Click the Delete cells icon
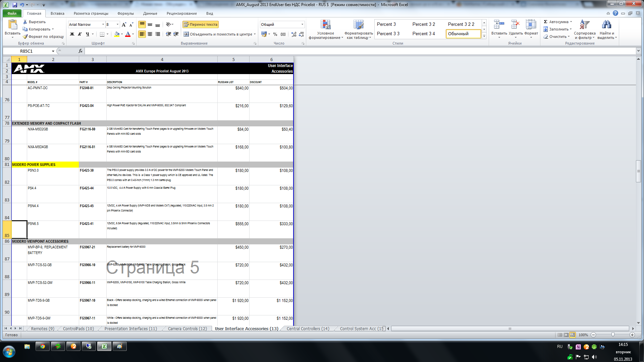 [x=516, y=25]
